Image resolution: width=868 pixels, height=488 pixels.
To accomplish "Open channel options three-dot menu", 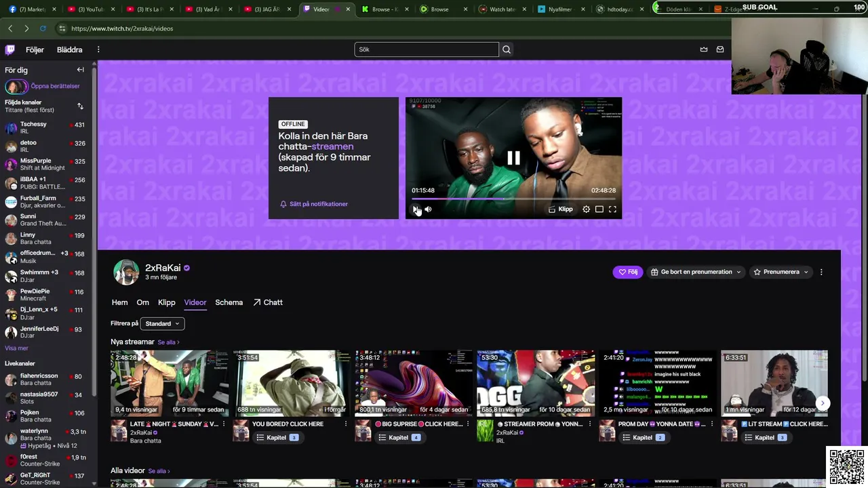I will (821, 272).
